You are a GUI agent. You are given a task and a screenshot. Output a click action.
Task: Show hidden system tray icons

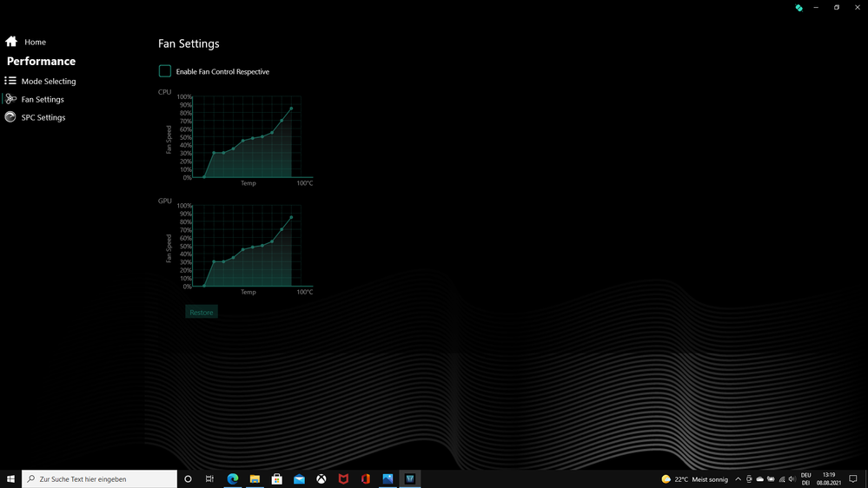(738, 479)
